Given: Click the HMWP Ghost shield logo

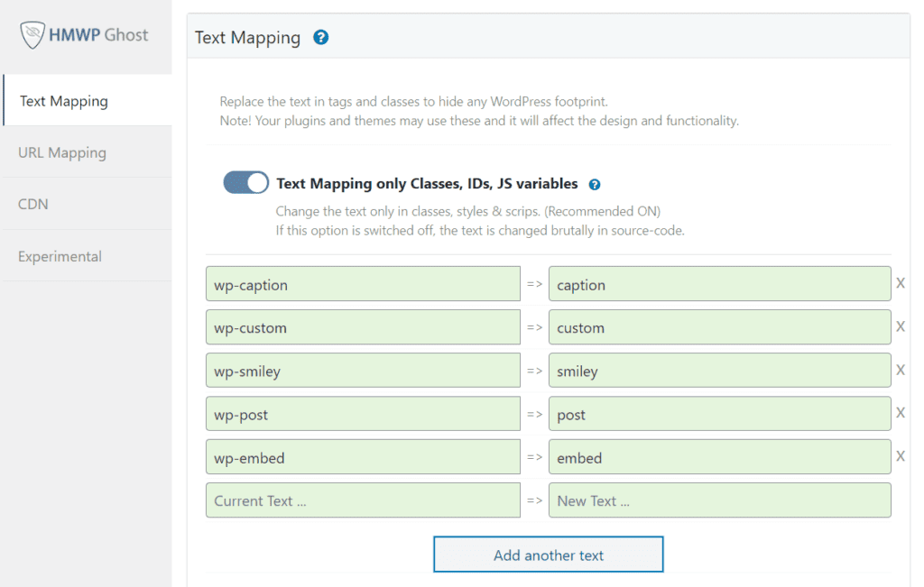Looking at the screenshot, I should [33, 35].
